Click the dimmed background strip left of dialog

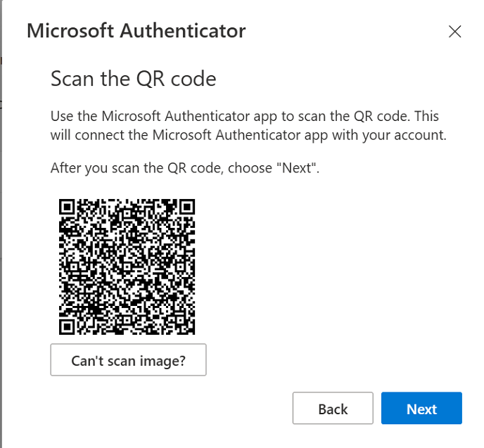point(1,211)
